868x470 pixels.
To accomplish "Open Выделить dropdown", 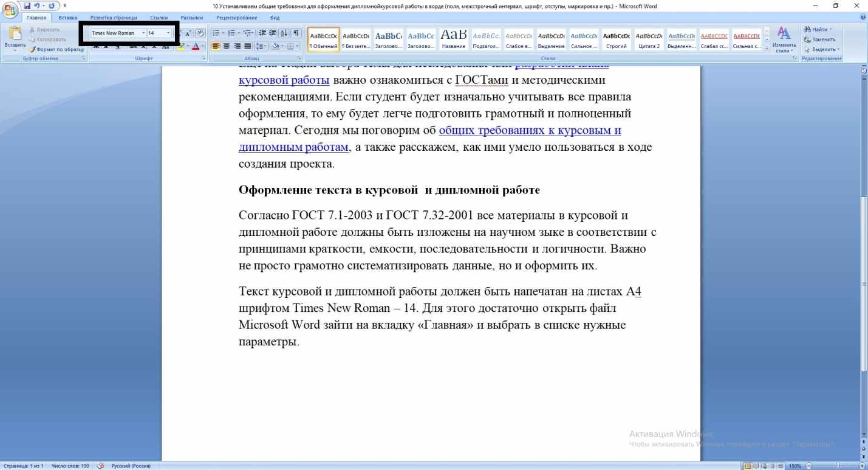I will (822, 49).
